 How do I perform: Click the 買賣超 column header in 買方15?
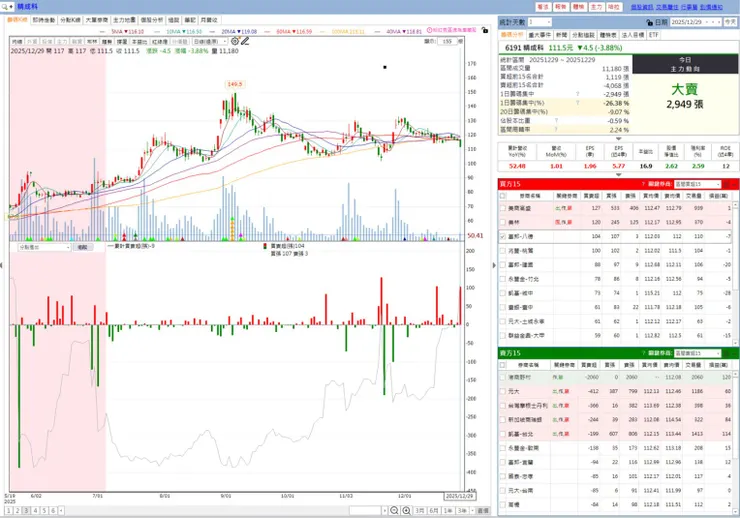tap(591, 196)
